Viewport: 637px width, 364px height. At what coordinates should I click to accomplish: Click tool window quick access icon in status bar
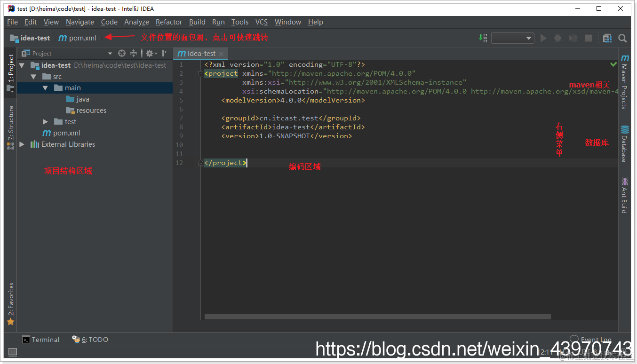13,352
